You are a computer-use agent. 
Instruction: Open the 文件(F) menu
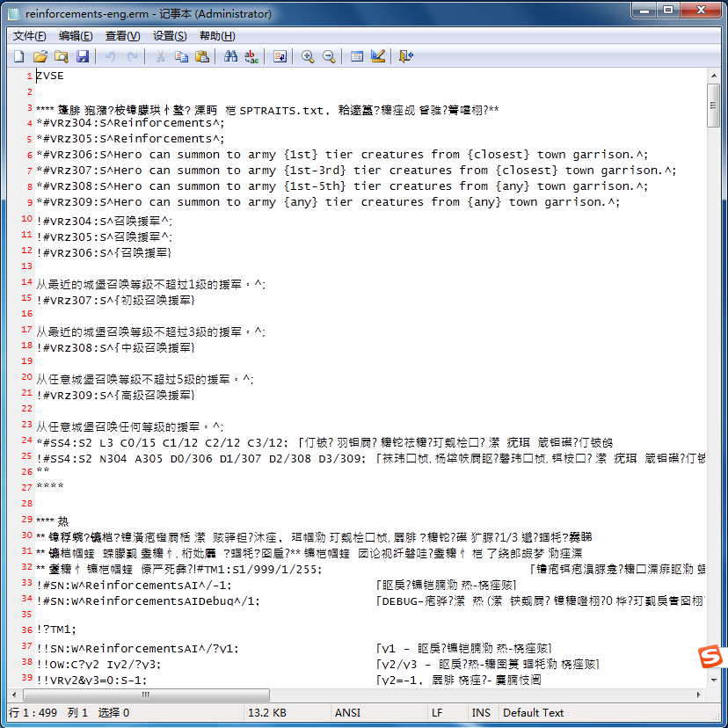click(29, 35)
